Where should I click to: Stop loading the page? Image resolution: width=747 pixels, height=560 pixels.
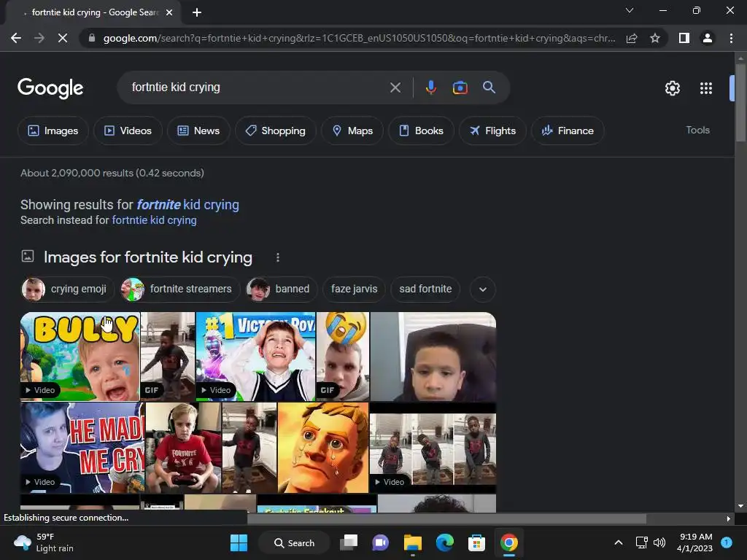pyautogui.click(x=63, y=38)
